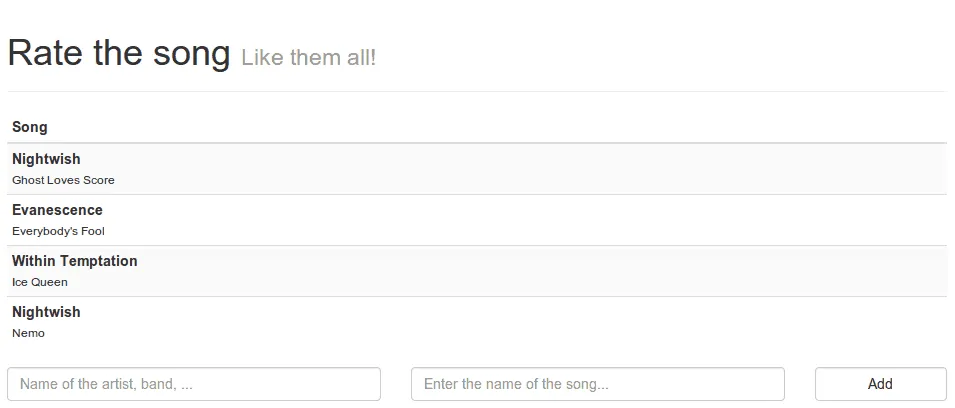Select the Within Temptation artist name
The height and width of the screenshot is (408, 955).
(x=75, y=261)
